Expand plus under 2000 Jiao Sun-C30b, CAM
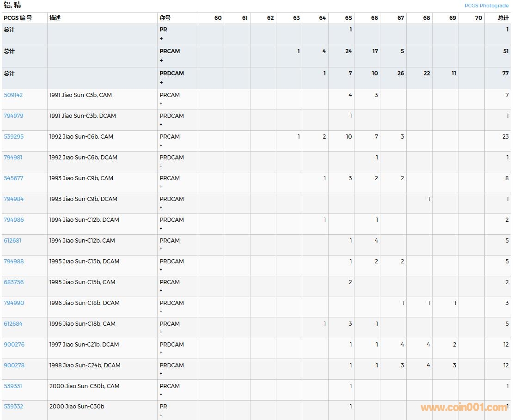513x420 pixels. [x=161, y=394]
